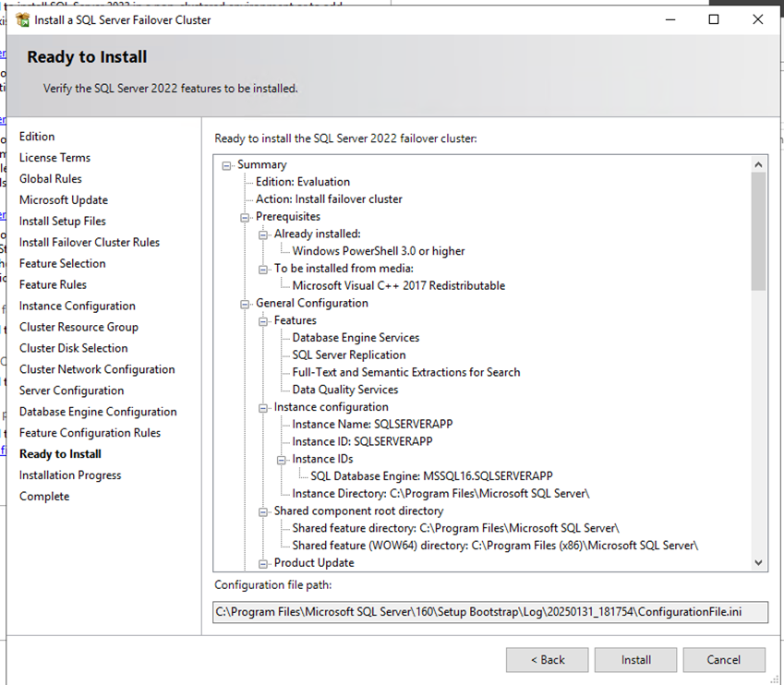Collapse the General Configuration node
The height and width of the screenshot is (685, 784).
tap(245, 304)
